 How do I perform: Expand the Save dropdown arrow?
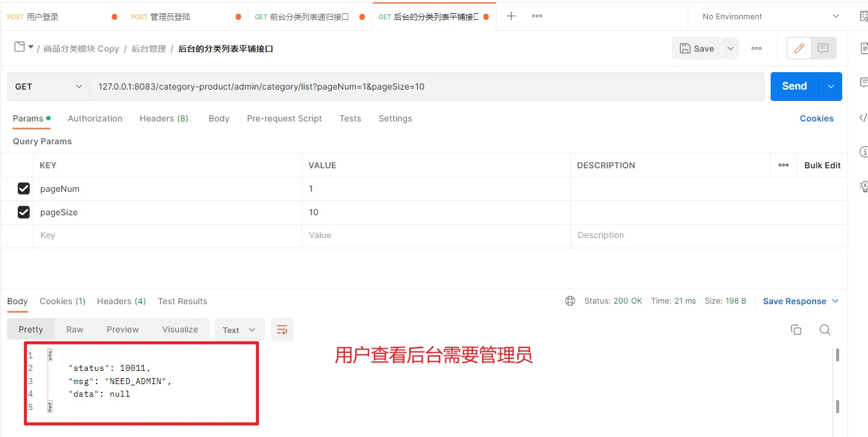click(x=730, y=49)
